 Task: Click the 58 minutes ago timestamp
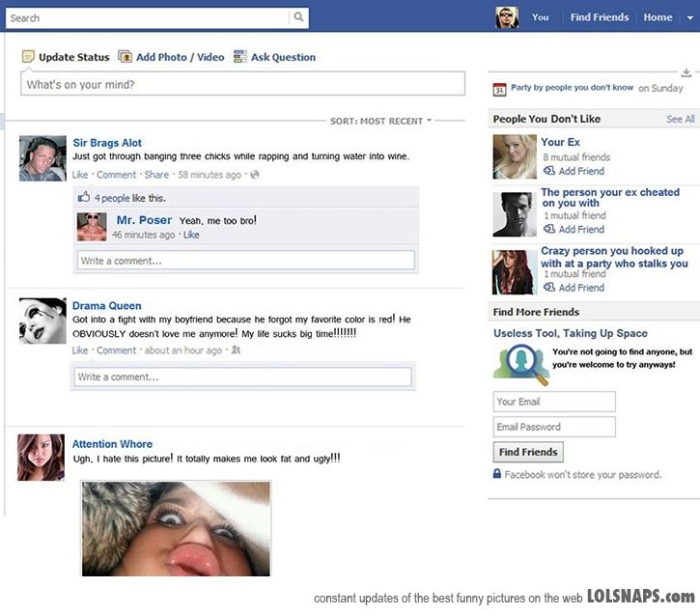coord(210,175)
